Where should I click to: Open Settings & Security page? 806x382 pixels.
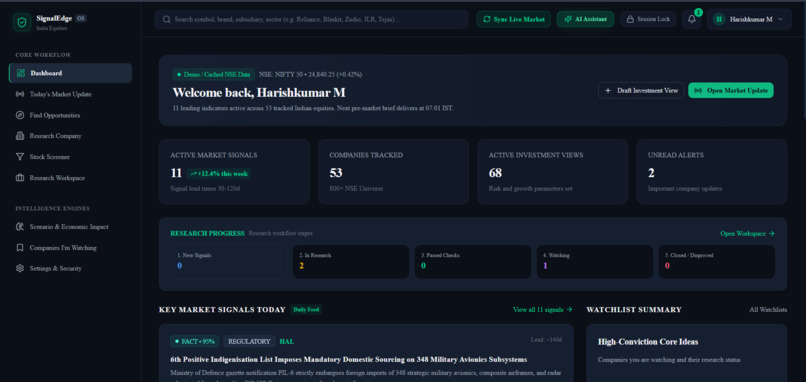point(70,268)
